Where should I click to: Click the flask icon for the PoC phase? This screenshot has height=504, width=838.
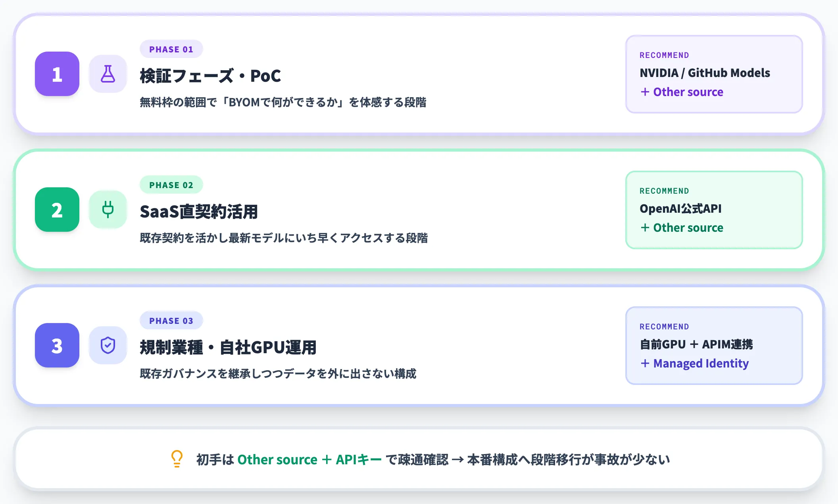[x=108, y=74]
